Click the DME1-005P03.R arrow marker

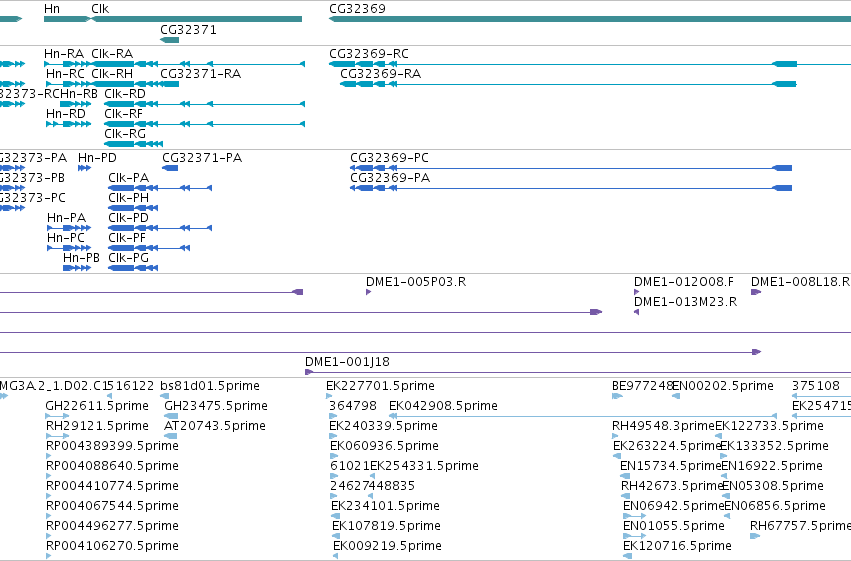pyautogui.click(x=369, y=292)
